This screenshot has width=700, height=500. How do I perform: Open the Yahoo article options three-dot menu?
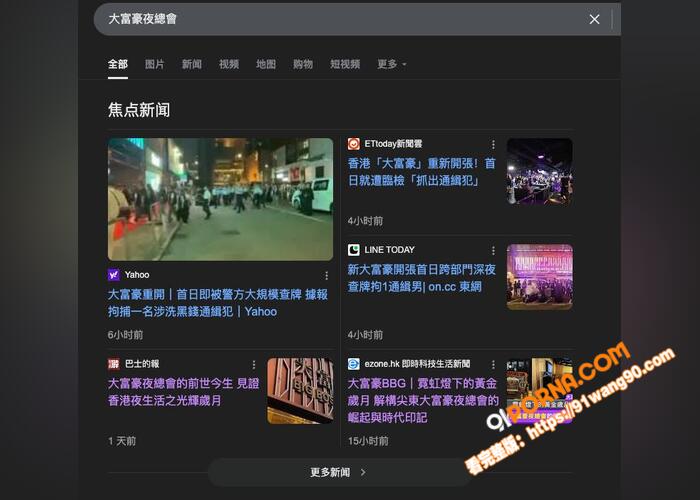327,275
